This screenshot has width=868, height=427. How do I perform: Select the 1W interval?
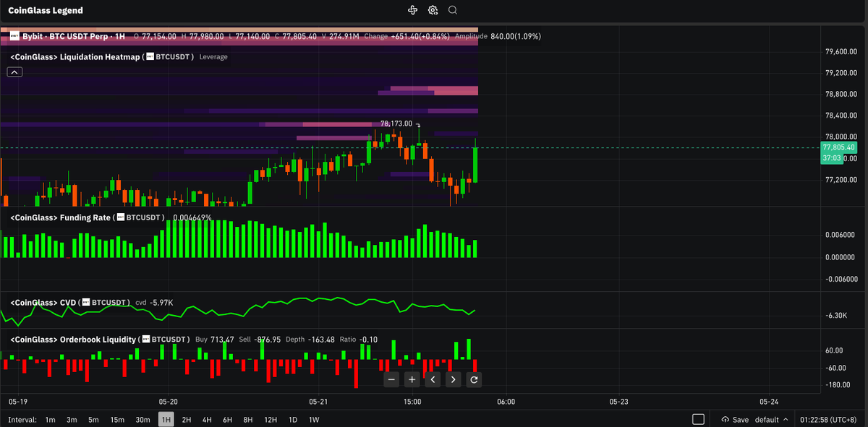(x=314, y=420)
